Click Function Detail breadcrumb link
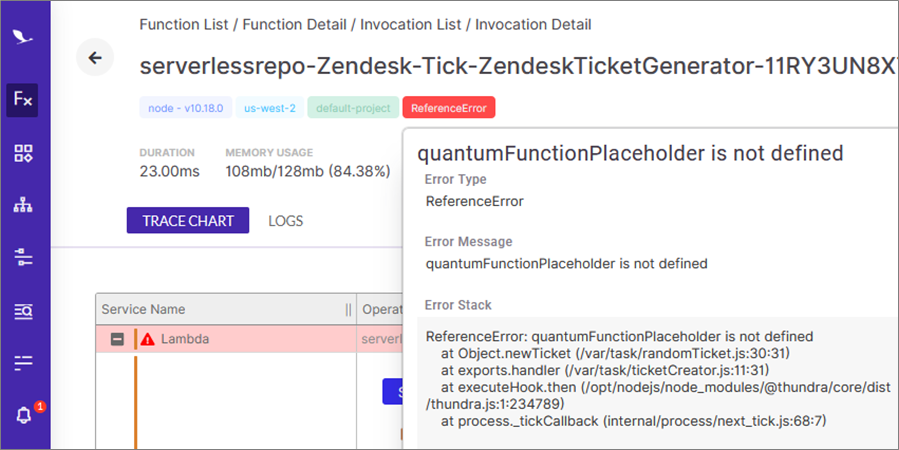 click(x=294, y=25)
